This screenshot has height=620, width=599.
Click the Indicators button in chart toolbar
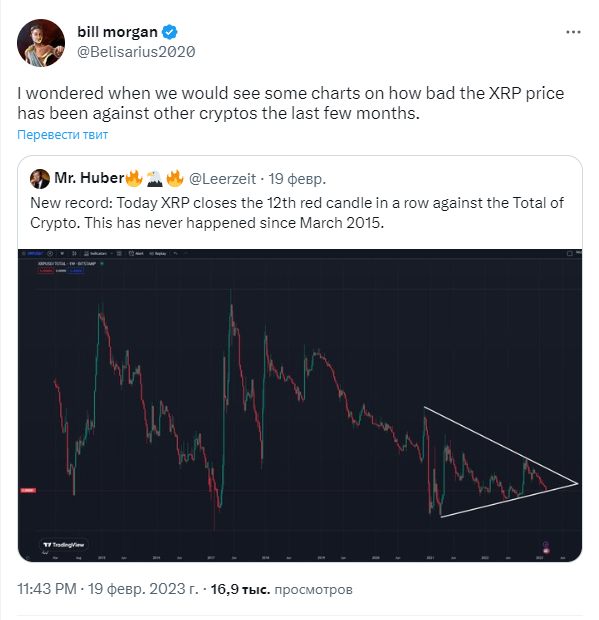click(x=96, y=253)
